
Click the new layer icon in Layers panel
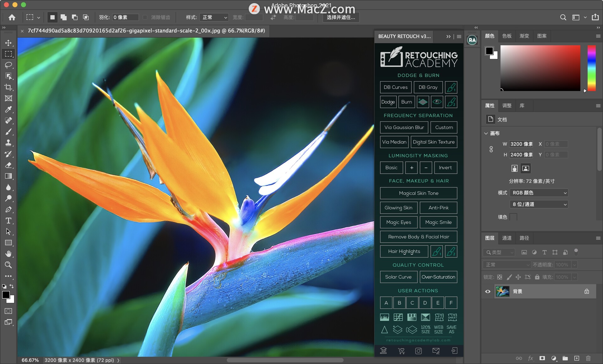tap(577, 358)
